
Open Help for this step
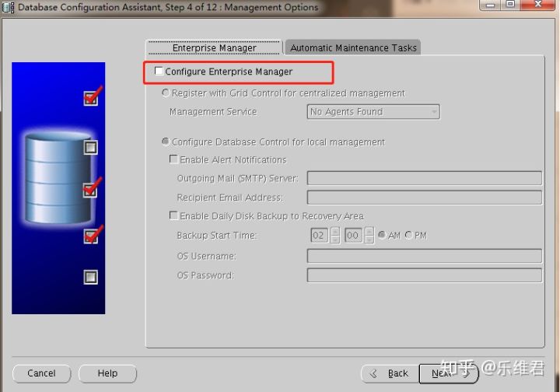click(107, 373)
